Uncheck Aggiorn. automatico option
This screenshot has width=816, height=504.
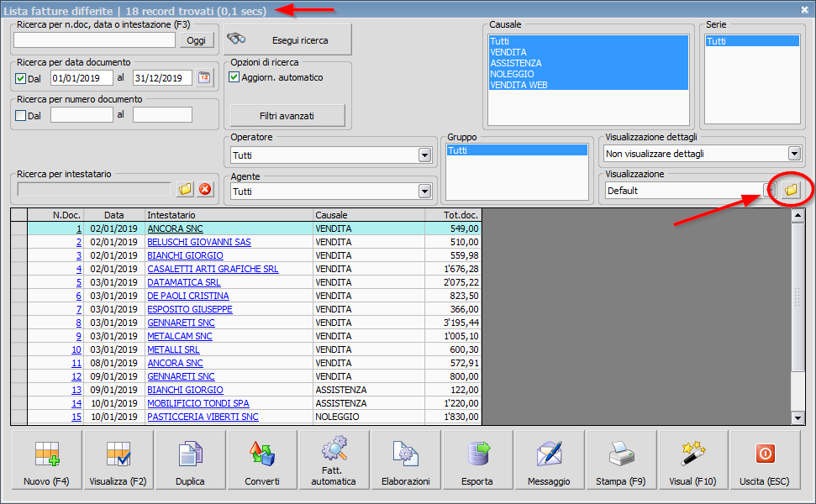point(234,77)
